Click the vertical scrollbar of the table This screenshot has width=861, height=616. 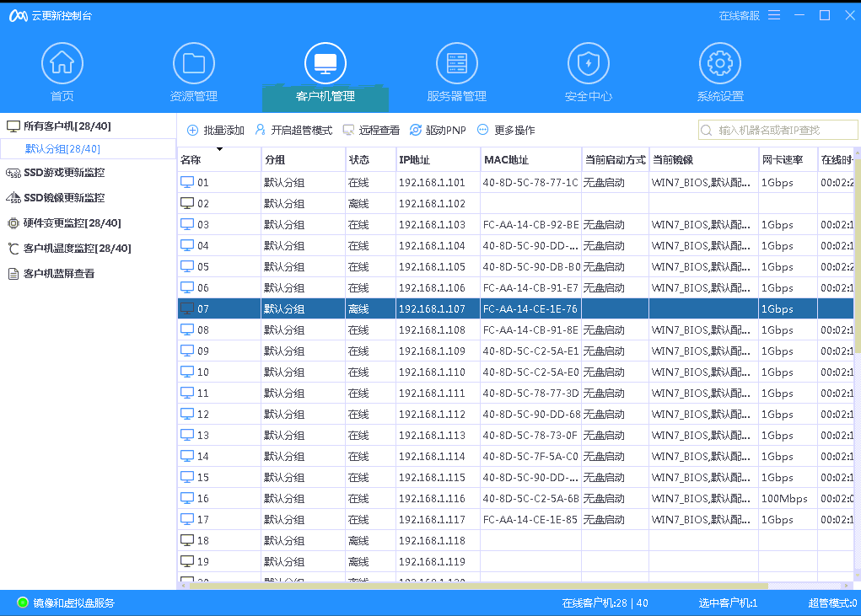tap(857, 255)
